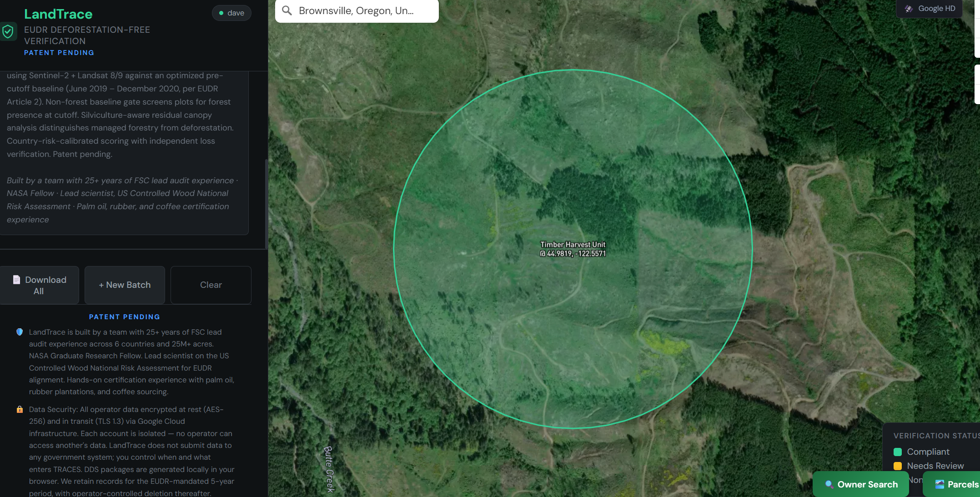Clear the current batch results
980x497 pixels.
pos(211,285)
